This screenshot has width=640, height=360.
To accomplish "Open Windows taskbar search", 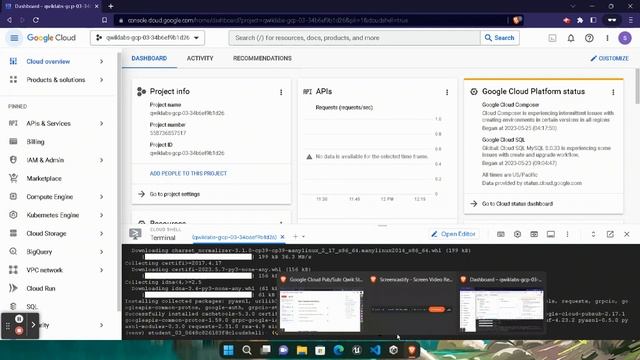I will [247, 350].
